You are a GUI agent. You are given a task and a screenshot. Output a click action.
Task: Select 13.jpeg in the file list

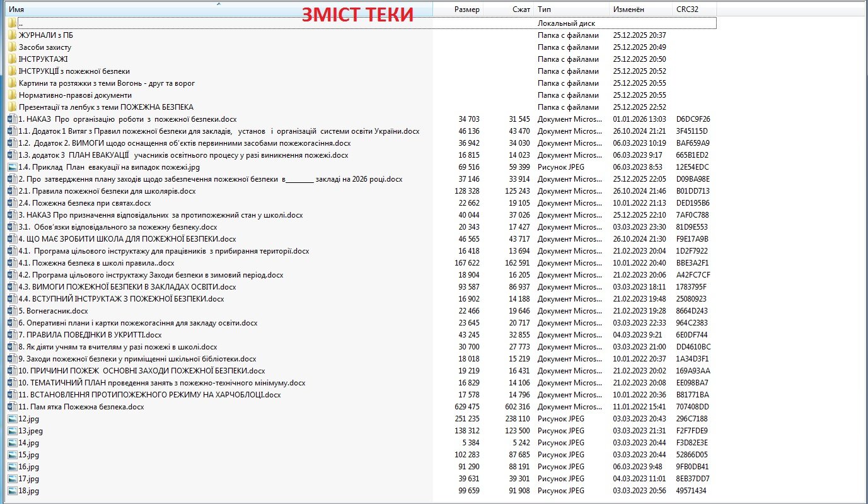tap(30, 431)
